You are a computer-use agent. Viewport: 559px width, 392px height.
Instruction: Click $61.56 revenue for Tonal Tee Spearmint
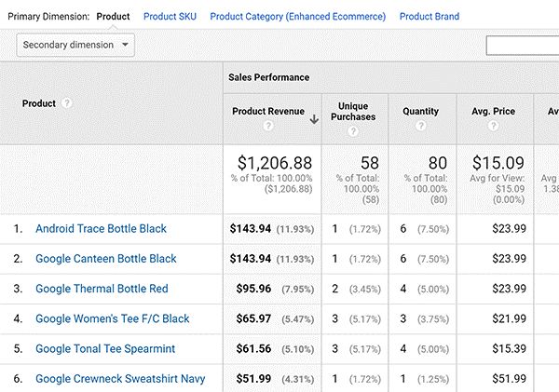(x=253, y=348)
